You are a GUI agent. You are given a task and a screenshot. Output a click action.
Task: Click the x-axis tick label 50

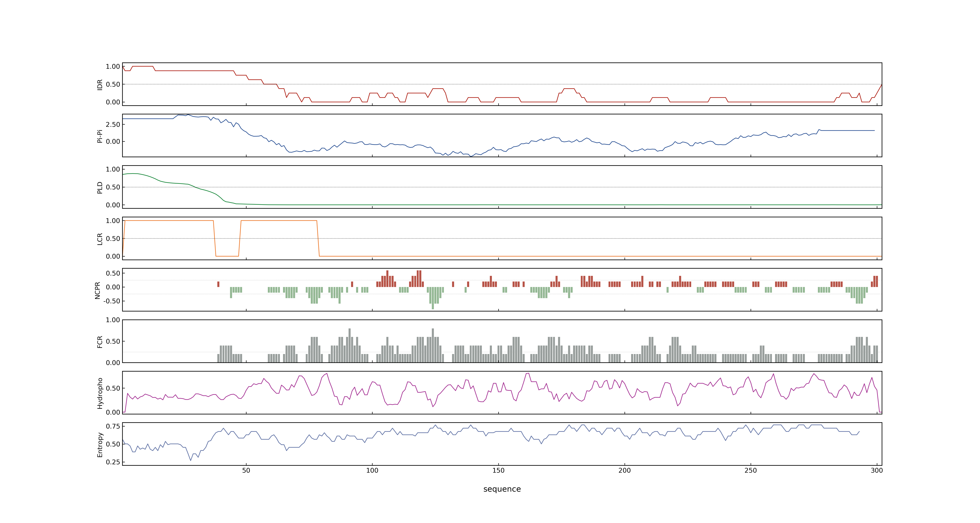click(x=246, y=470)
